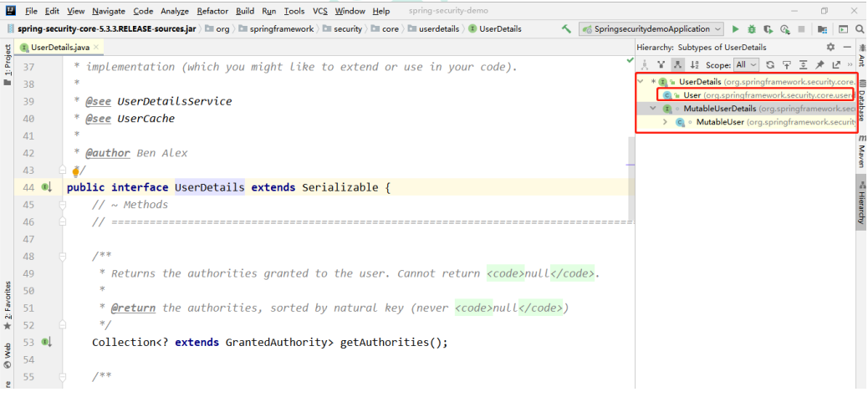Fold the Javadoc block at line 48
Viewport: 868px width, 397px height.
pos(63,256)
